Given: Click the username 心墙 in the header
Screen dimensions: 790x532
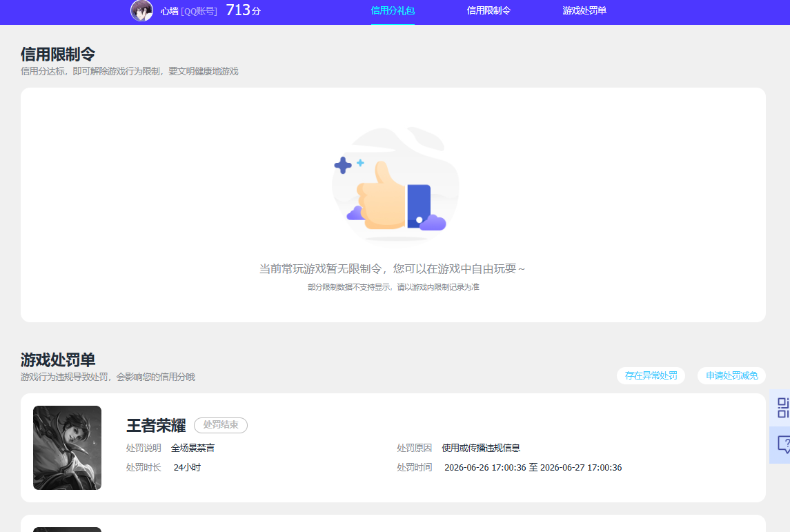Looking at the screenshot, I should tap(169, 11).
